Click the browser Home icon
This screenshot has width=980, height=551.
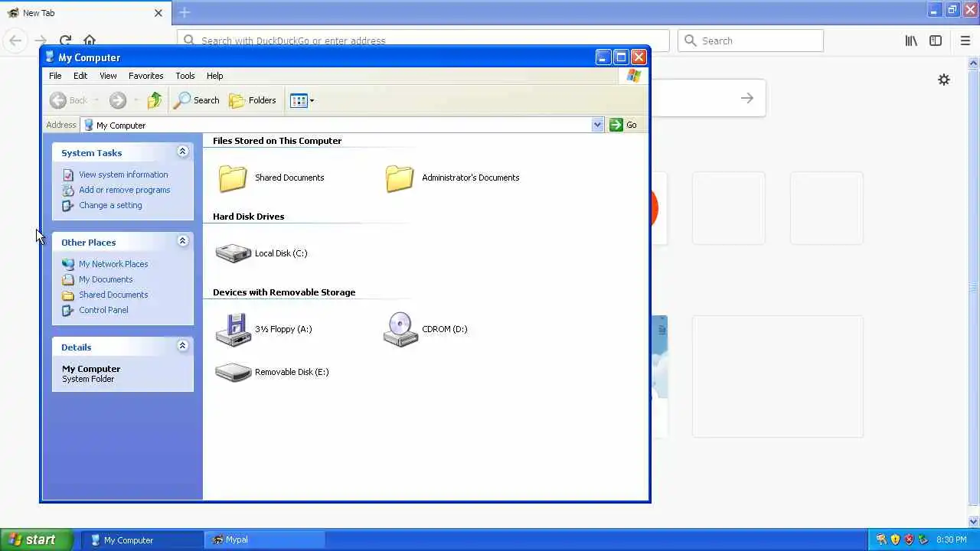click(x=90, y=41)
